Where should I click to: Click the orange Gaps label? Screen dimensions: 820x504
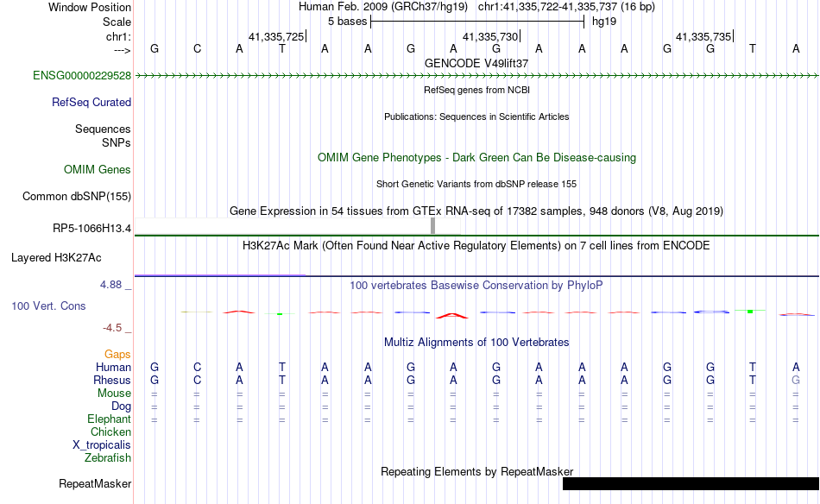click(x=117, y=355)
